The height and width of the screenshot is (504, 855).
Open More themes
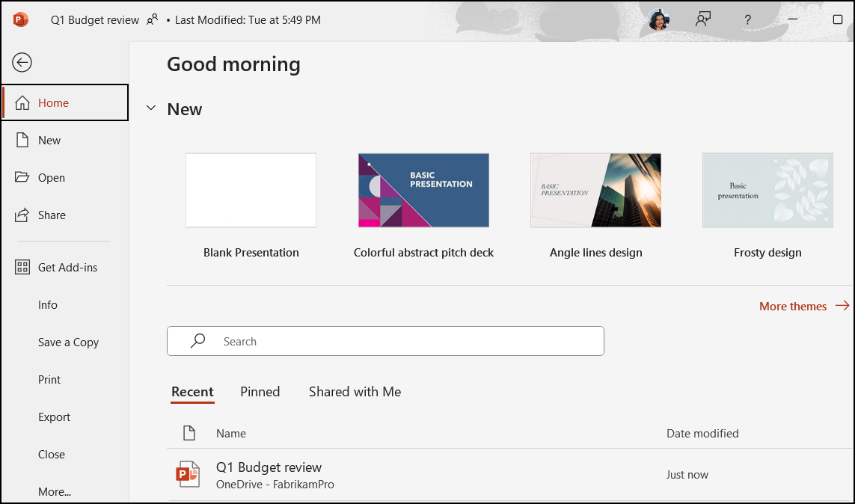[x=793, y=306]
